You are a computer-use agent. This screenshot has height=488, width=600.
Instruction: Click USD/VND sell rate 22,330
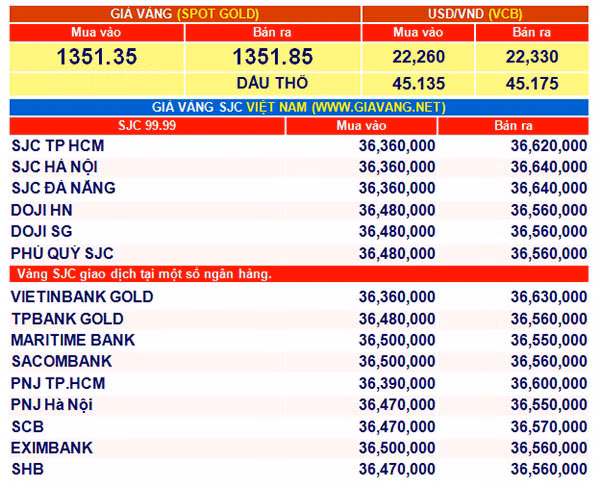click(532, 57)
